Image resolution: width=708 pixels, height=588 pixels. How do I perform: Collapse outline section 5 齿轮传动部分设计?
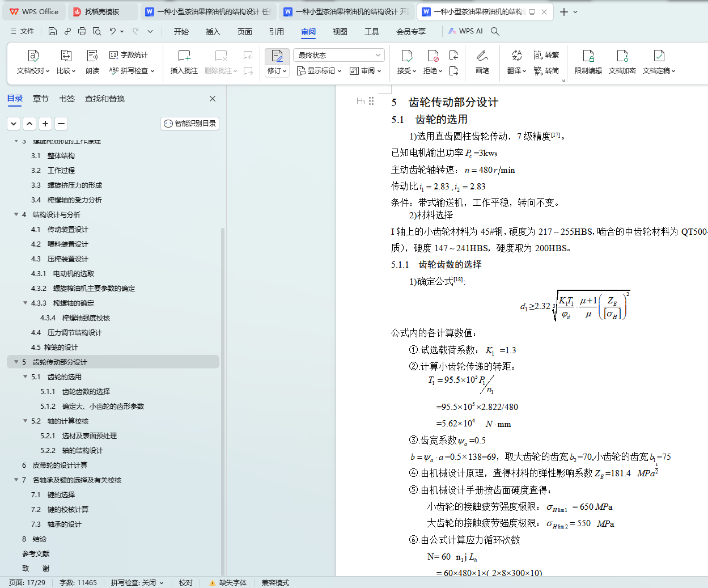tap(16, 362)
